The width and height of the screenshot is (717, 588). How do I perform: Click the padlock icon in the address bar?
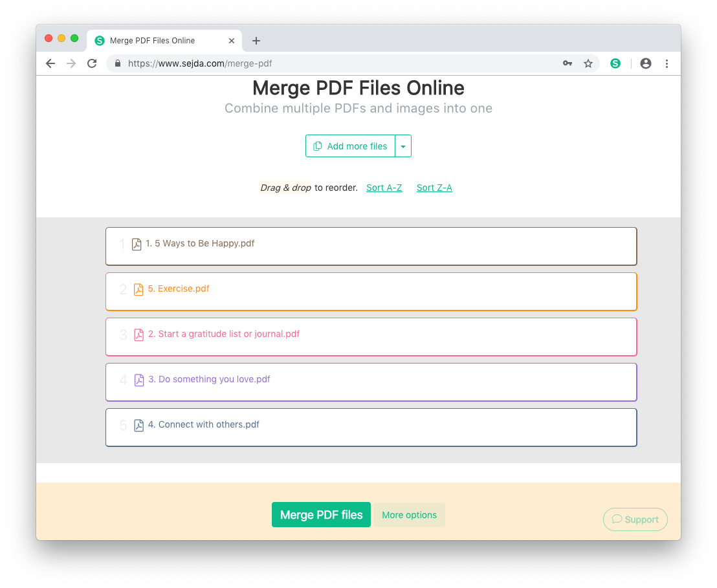(x=117, y=63)
